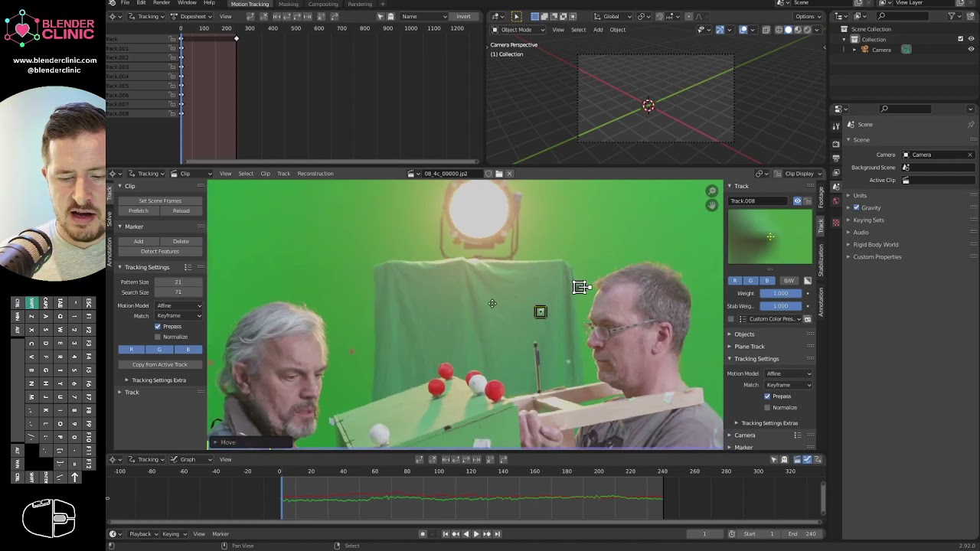Image resolution: width=980 pixels, height=551 pixels.
Task: Toggle the Gravity checkbox
Action: [x=856, y=208]
